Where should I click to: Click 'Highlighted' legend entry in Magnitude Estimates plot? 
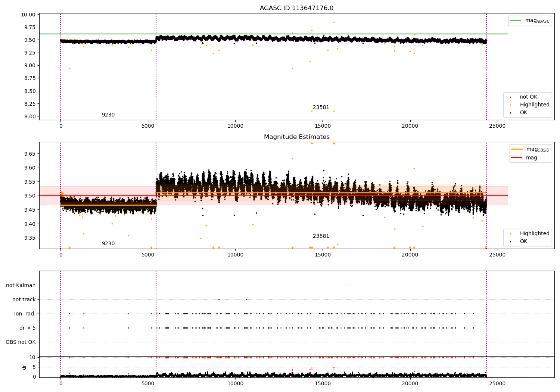[x=535, y=234]
